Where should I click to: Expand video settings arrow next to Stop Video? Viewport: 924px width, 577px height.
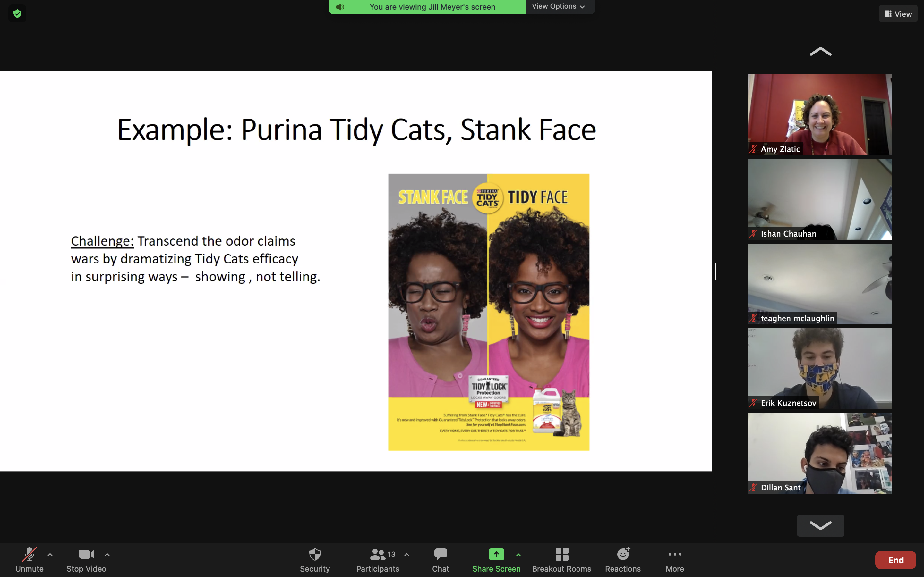107,555
